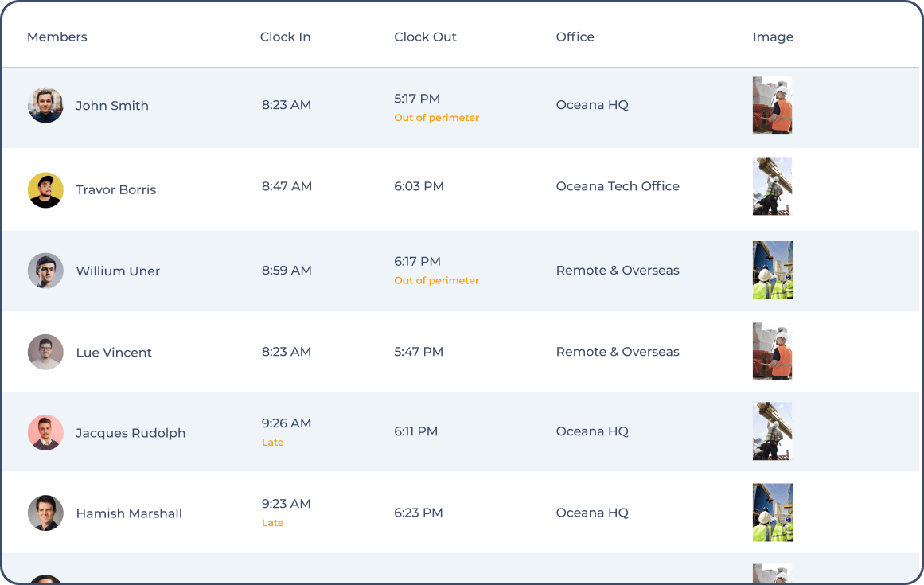
Task: Enlarge Lue Vincent's image thumbnail
Action: coord(772,352)
